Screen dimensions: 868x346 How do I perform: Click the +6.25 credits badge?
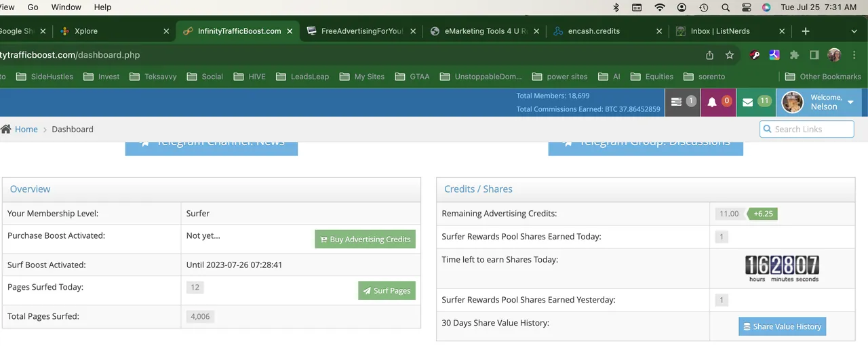763,214
